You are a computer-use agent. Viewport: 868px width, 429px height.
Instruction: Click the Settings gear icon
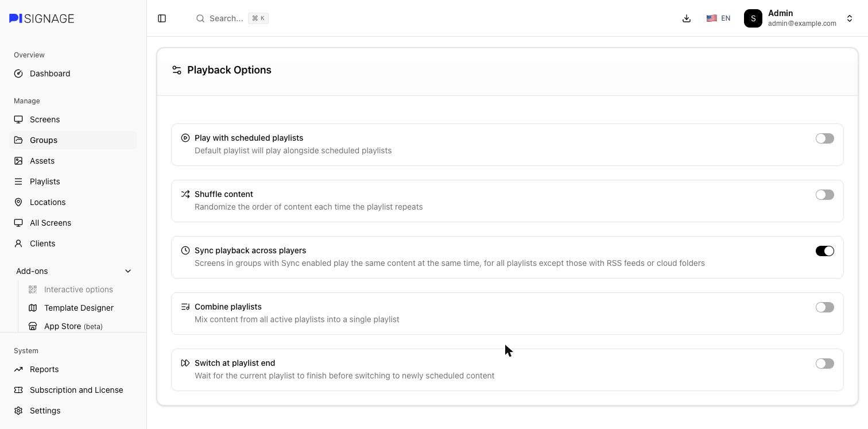[x=18, y=411]
